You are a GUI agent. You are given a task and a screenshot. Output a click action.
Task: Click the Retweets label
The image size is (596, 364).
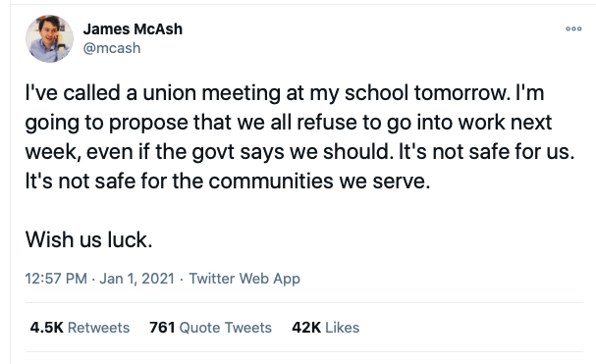coord(98,328)
